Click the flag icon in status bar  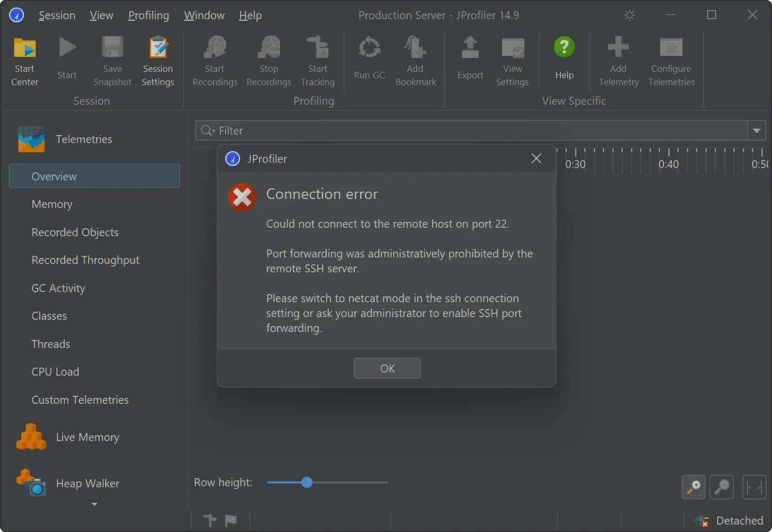[x=231, y=520]
